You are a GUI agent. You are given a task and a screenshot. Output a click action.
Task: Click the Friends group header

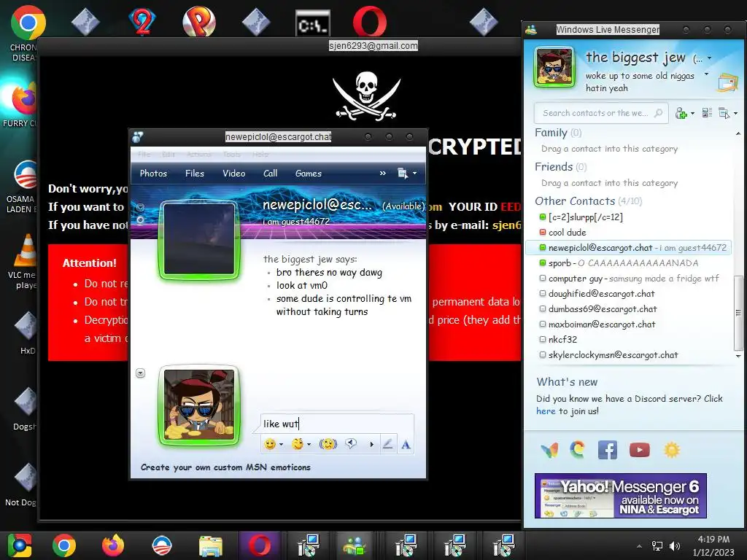pyautogui.click(x=560, y=167)
